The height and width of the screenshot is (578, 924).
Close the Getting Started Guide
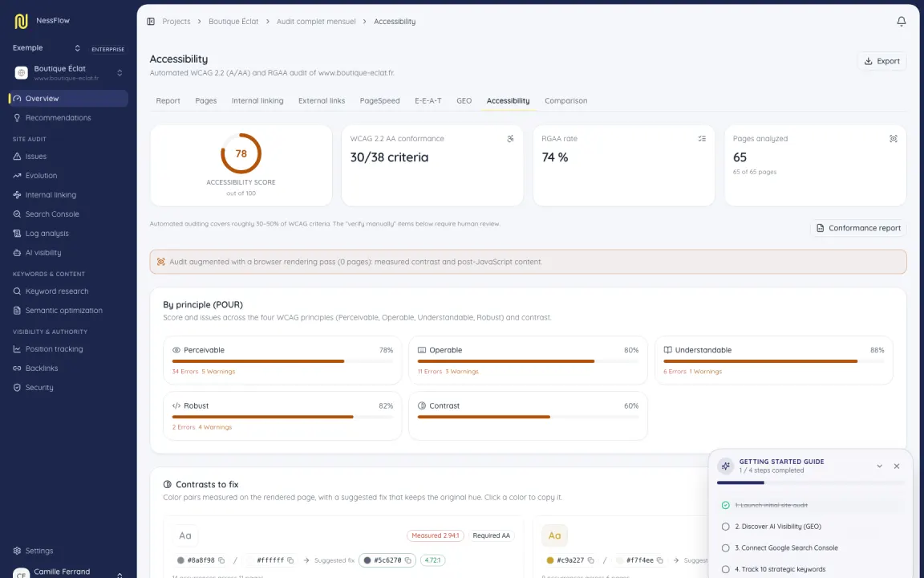[896, 466]
